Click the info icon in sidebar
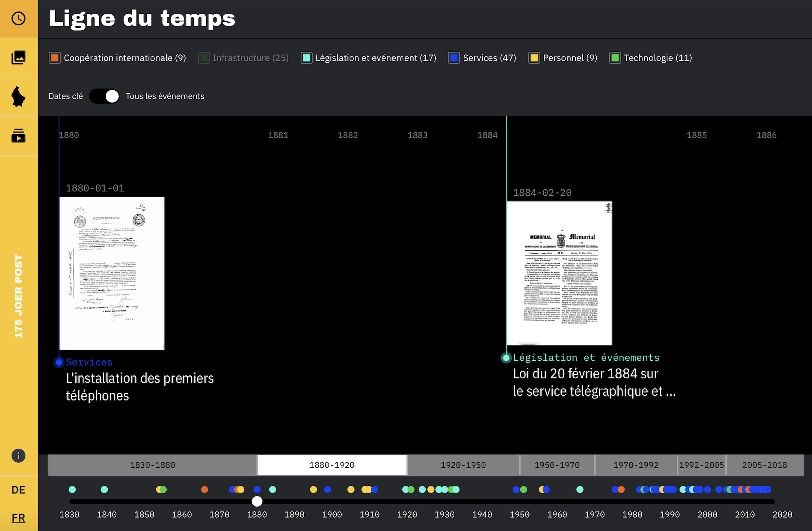 (x=18, y=455)
